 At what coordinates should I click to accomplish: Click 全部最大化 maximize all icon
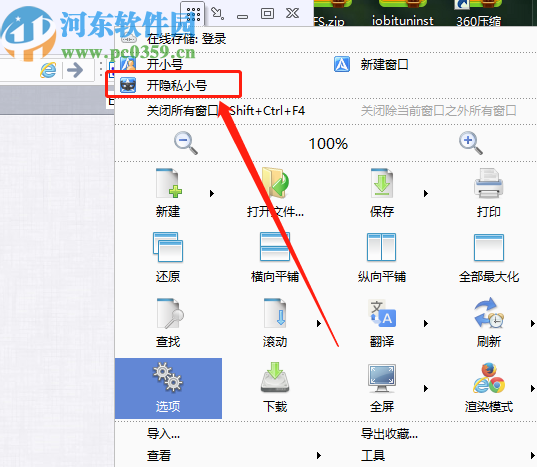[489, 247]
